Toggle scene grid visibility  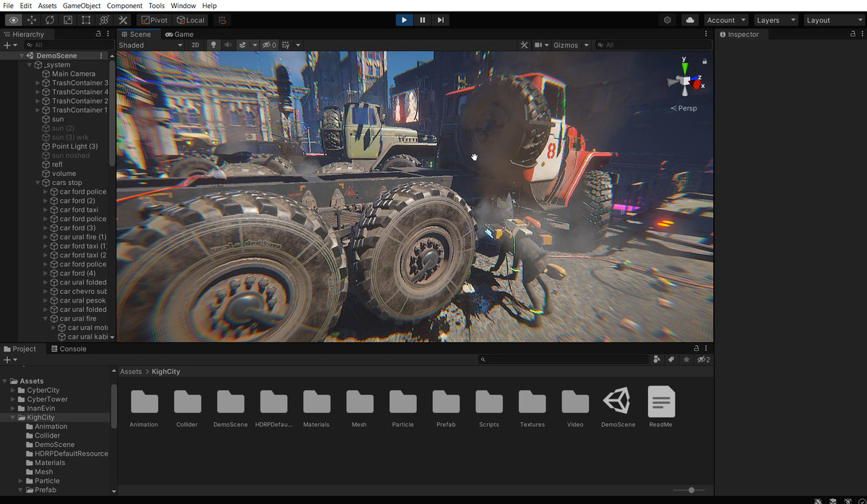point(286,45)
